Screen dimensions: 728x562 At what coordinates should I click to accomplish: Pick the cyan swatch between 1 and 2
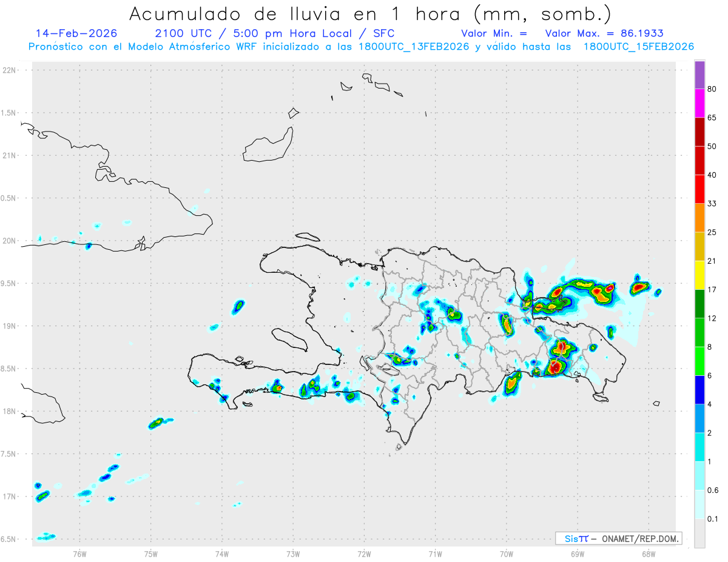pos(699,447)
